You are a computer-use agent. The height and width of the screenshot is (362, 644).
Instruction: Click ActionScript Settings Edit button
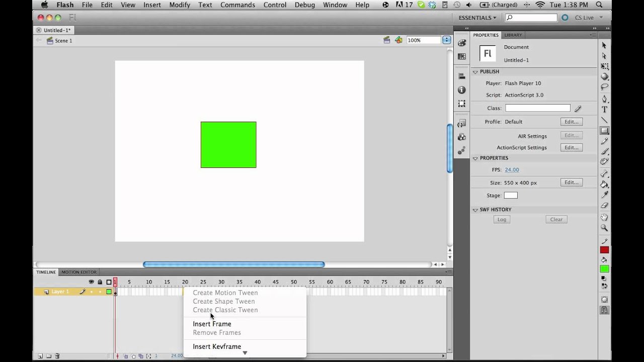coord(572,147)
